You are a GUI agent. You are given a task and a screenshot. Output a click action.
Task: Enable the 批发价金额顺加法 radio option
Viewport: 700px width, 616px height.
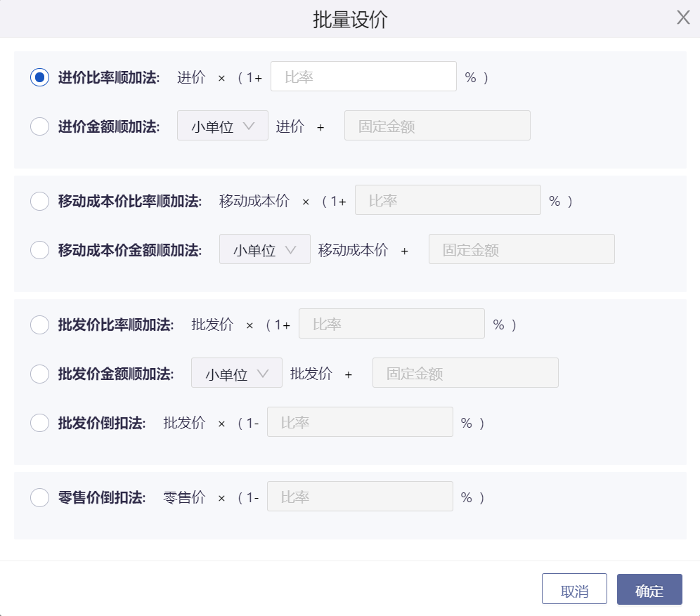39,374
